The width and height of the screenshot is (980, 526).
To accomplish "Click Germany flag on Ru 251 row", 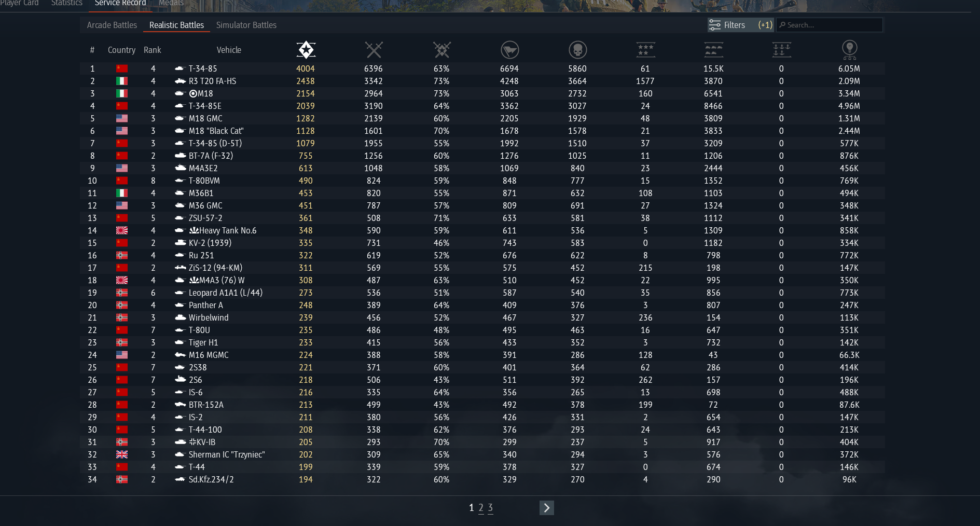I will coord(122,255).
